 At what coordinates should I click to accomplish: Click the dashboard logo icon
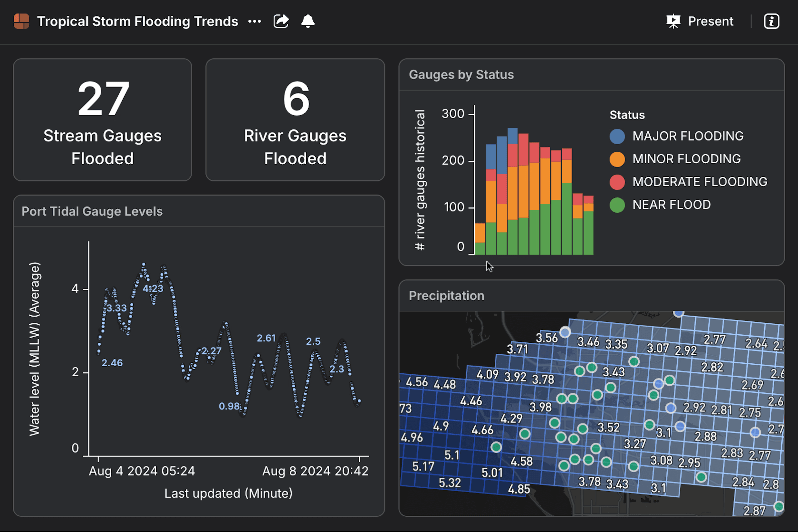tap(21, 21)
